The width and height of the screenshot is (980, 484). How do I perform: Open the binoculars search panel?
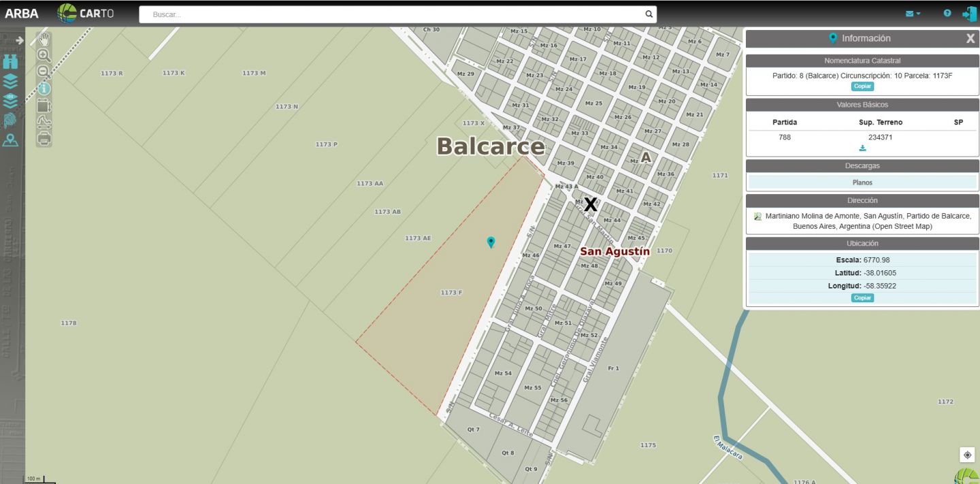pos(10,61)
